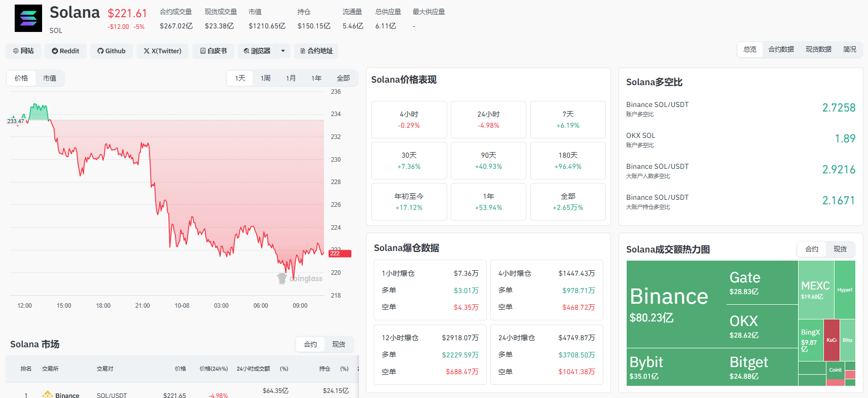Open the 白皮书 whitepaper document
868x398 pixels.
213,51
